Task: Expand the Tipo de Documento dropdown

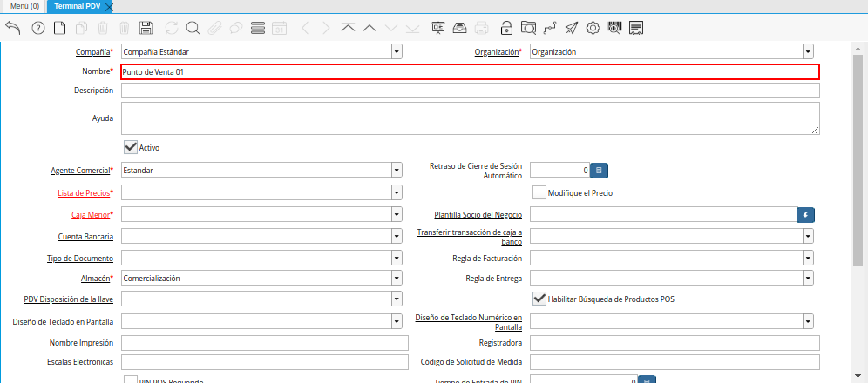Action: point(397,259)
